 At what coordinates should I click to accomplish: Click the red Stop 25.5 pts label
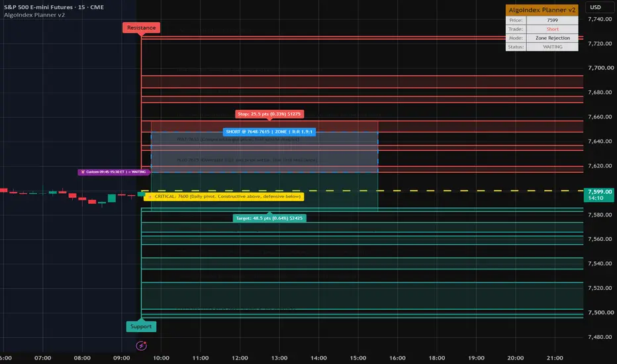269,114
